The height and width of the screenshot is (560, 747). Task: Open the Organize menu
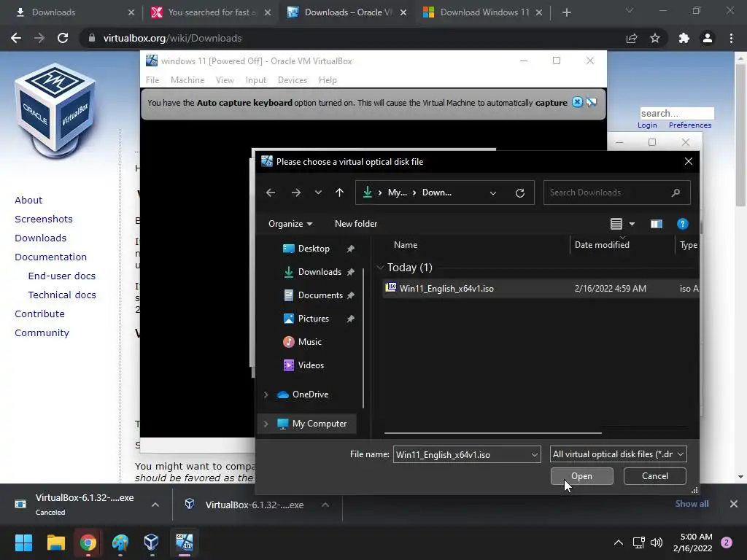[290, 224]
